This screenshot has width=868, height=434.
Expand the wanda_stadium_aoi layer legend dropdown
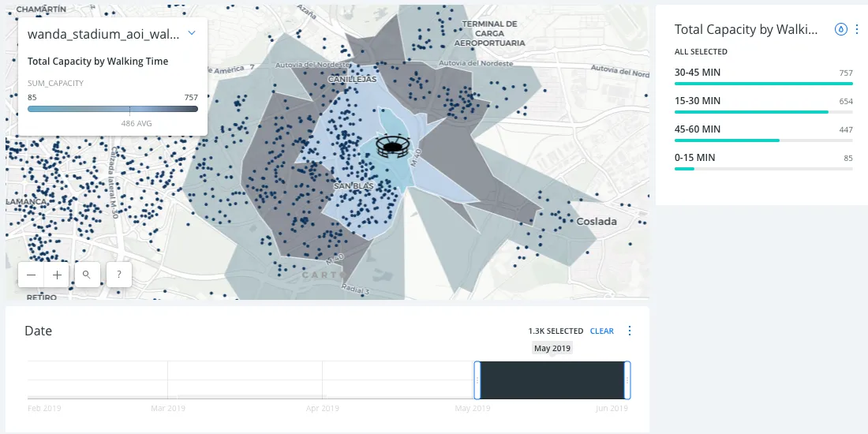point(191,33)
